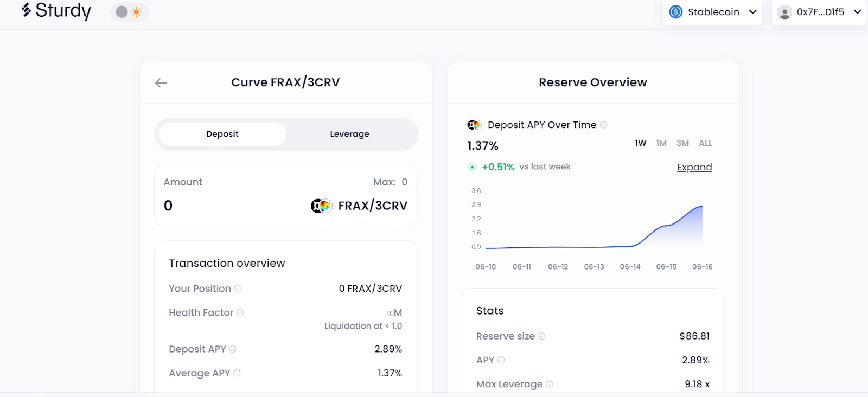Image resolution: width=868 pixels, height=397 pixels.
Task: Click the Expand chart link
Action: [694, 167]
